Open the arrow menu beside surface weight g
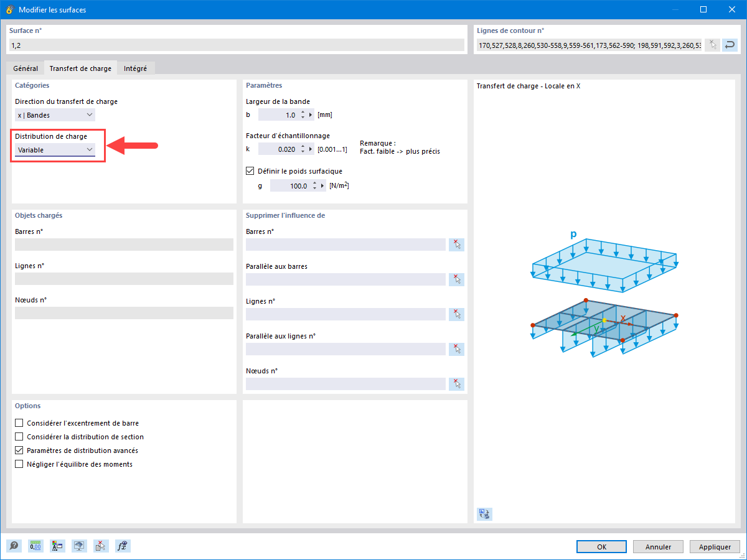The height and width of the screenshot is (560, 747). 322,185
